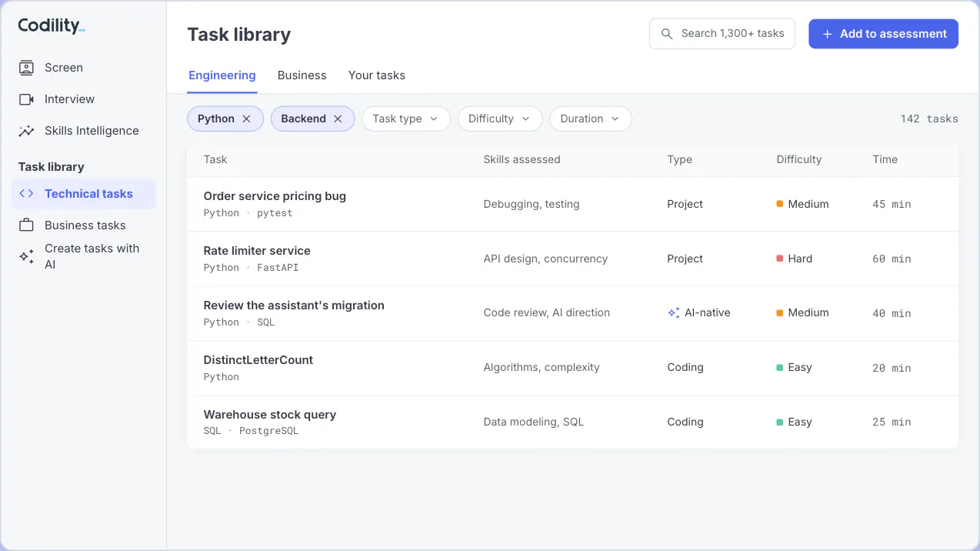The width and height of the screenshot is (980, 551).
Task: Click SQL · PostgreSQL tags
Action: point(251,431)
